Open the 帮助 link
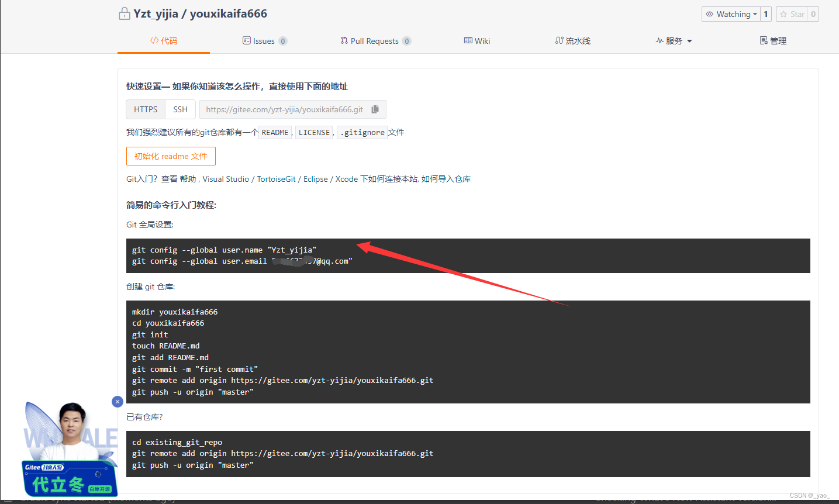Image resolution: width=839 pixels, height=504 pixels. pos(188,179)
